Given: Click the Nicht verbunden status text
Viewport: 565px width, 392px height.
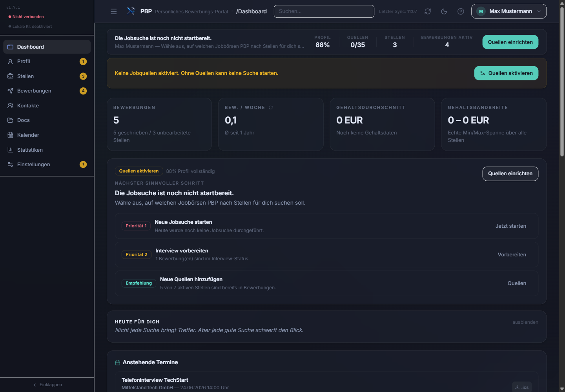Looking at the screenshot, I should [28, 17].
